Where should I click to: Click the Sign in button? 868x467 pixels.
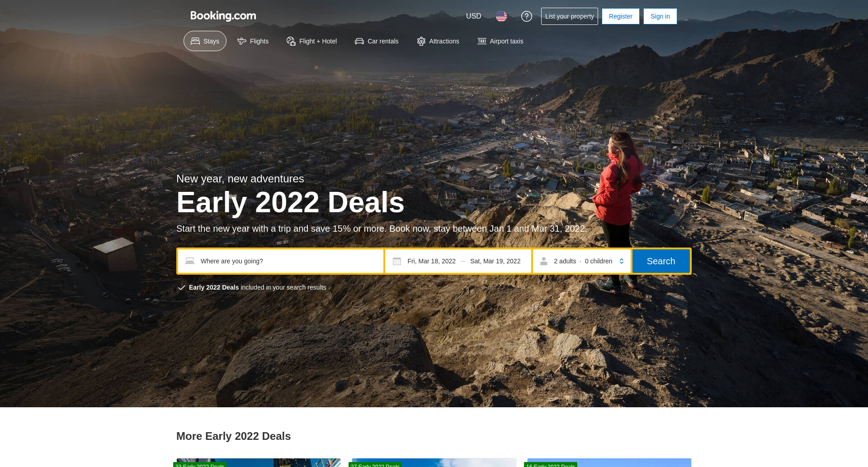pyautogui.click(x=660, y=16)
